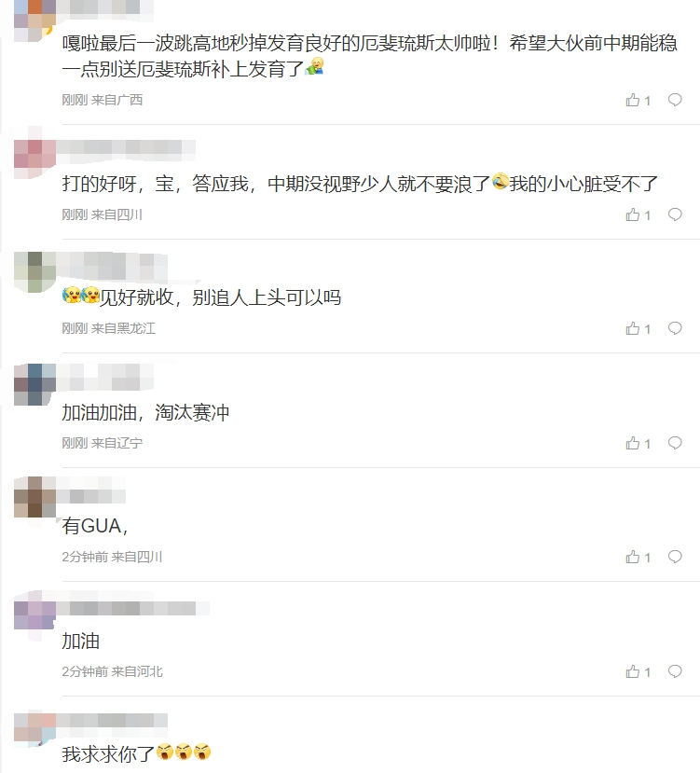This screenshot has height=773, width=700.
Task: Reply to the 四川 comment about 中期没视野
Action: pyautogui.click(x=675, y=215)
